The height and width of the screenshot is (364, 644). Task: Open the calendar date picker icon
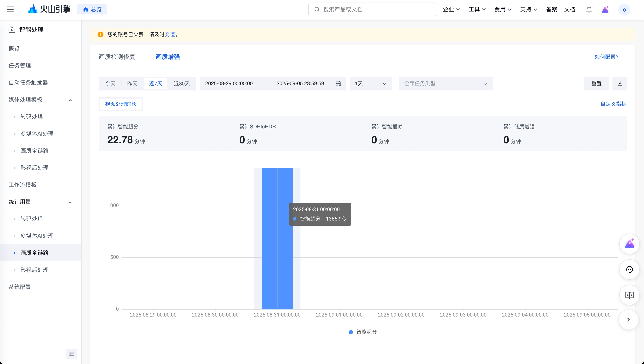(338, 83)
